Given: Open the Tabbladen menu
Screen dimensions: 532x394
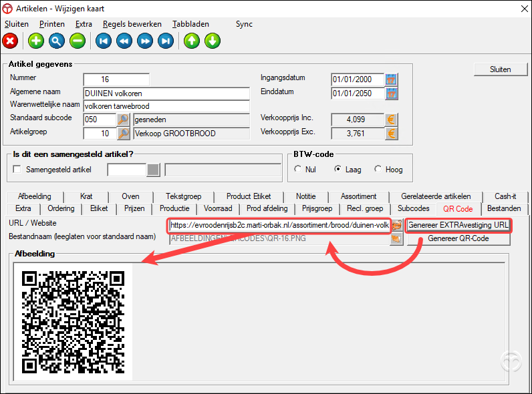Looking at the screenshot, I should click(190, 24).
